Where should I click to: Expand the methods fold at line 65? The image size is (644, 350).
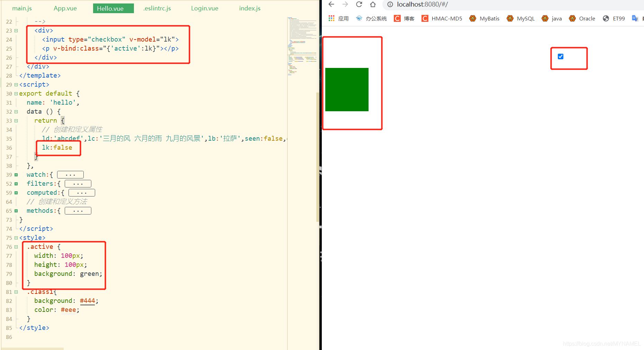(16, 211)
